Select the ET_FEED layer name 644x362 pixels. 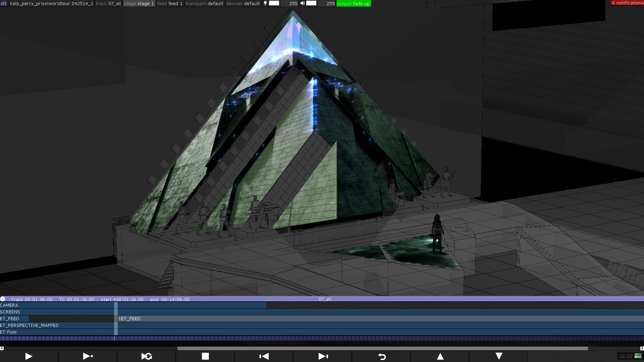(10, 319)
